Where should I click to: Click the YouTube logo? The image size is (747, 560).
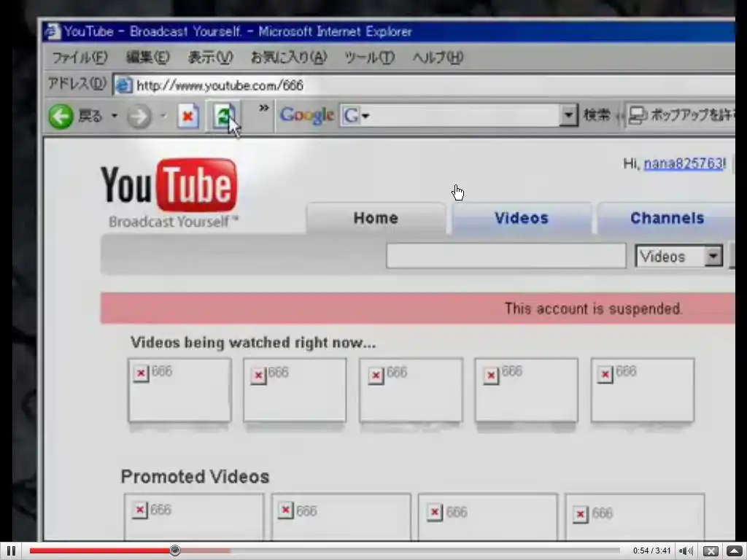[169, 185]
